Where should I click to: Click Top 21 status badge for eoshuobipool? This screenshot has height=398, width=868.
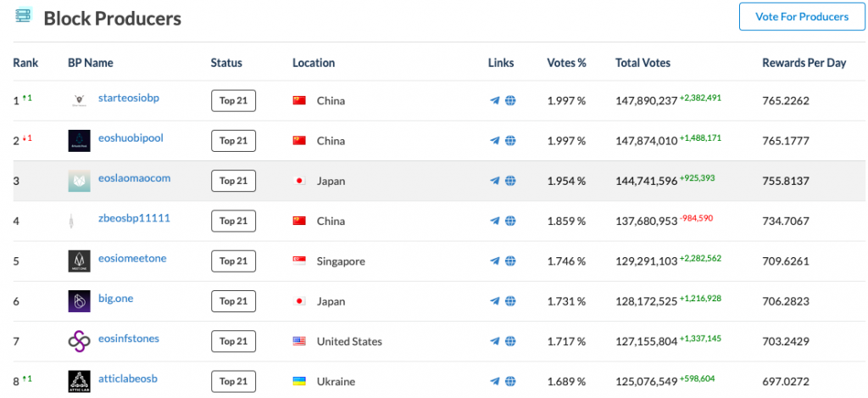[233, 141]
